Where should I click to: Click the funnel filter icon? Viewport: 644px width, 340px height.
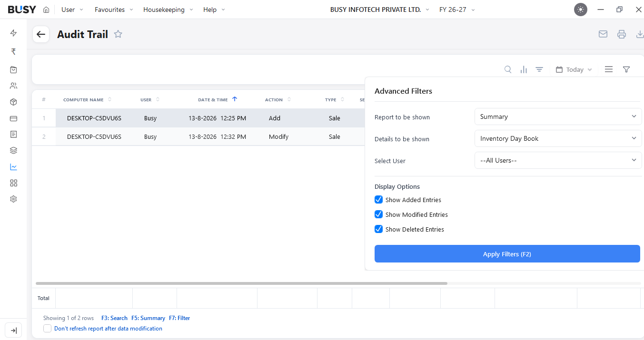626,69
